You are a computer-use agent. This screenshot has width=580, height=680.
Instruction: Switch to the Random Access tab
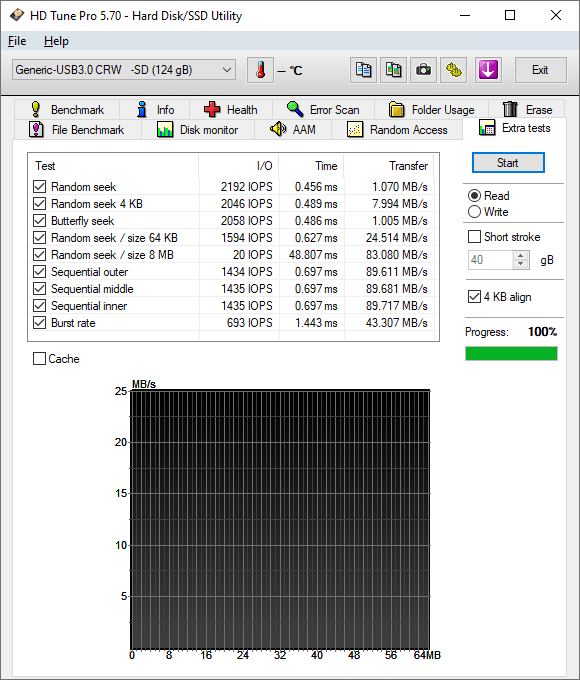397,130
